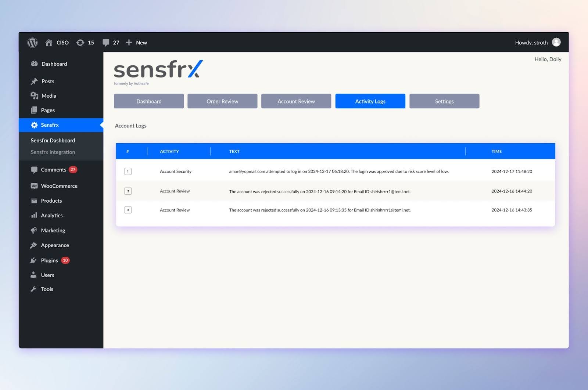This screenshot has width=588, height=390.
Task: Select the WooCommerce icon in sidebar
Action: click(34, 186)
